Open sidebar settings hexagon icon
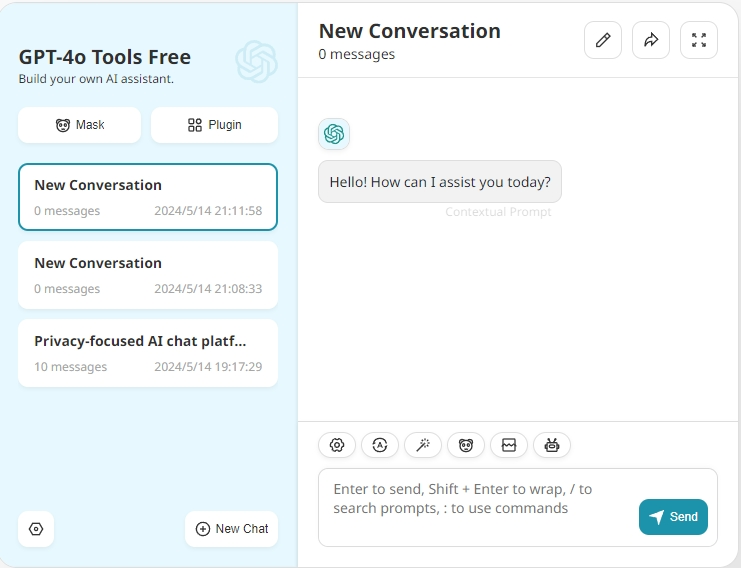 (36, 529)
